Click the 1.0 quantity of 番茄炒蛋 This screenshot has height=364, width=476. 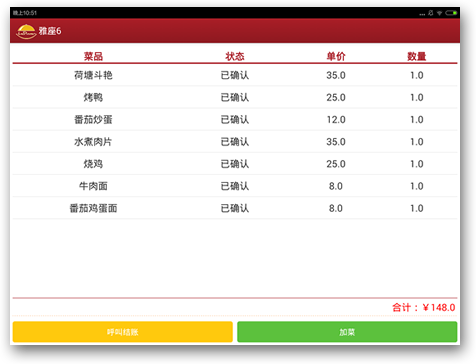417,119
